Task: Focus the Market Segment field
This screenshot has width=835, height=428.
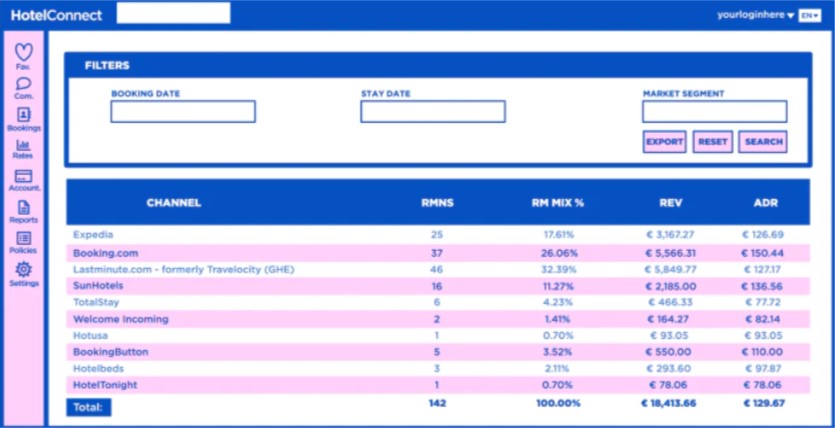Action: 715,111
